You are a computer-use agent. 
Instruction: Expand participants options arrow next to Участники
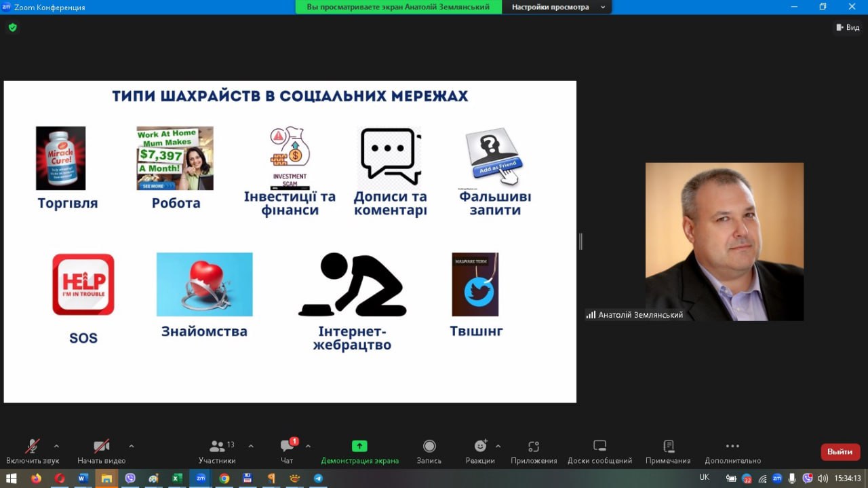251,446
